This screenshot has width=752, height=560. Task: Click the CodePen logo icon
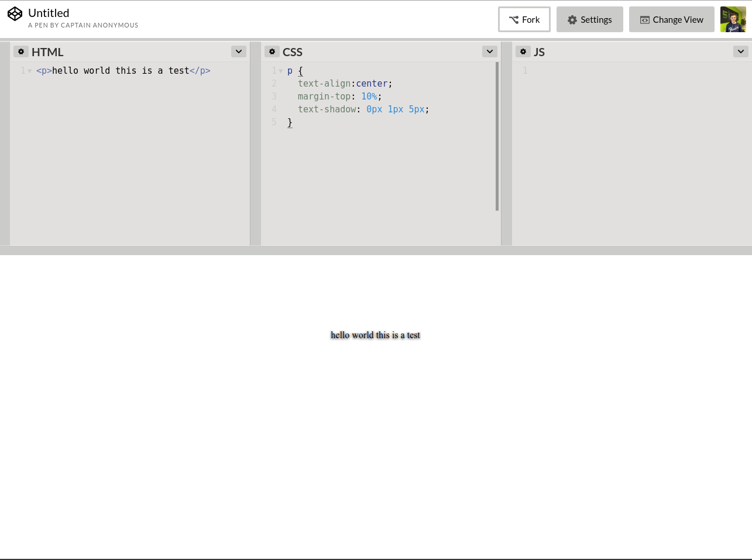click(x=15, y=13)
